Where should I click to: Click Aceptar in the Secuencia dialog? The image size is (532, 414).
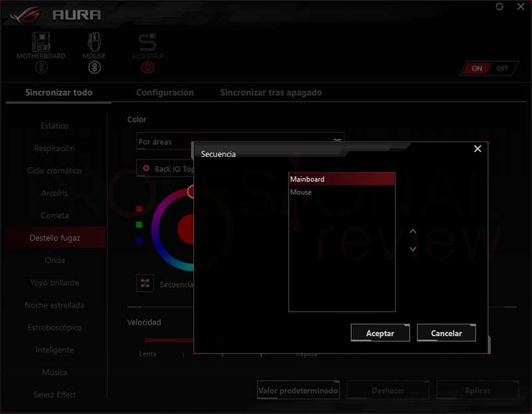point(380,333)
